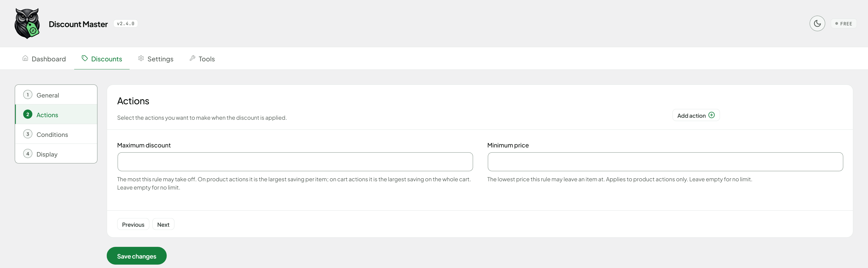Click the wrench icon beside Tools
The width and height of the screenshot is (868, 268).
(x=192, y=58)
